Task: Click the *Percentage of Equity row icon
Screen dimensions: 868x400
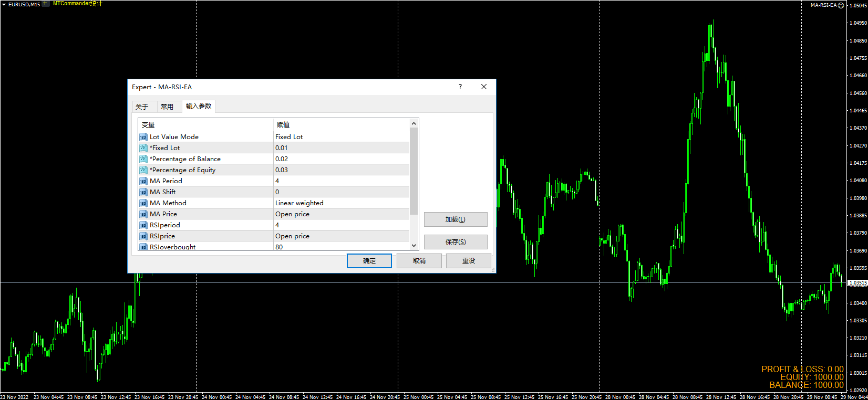Action: (143, 170)
